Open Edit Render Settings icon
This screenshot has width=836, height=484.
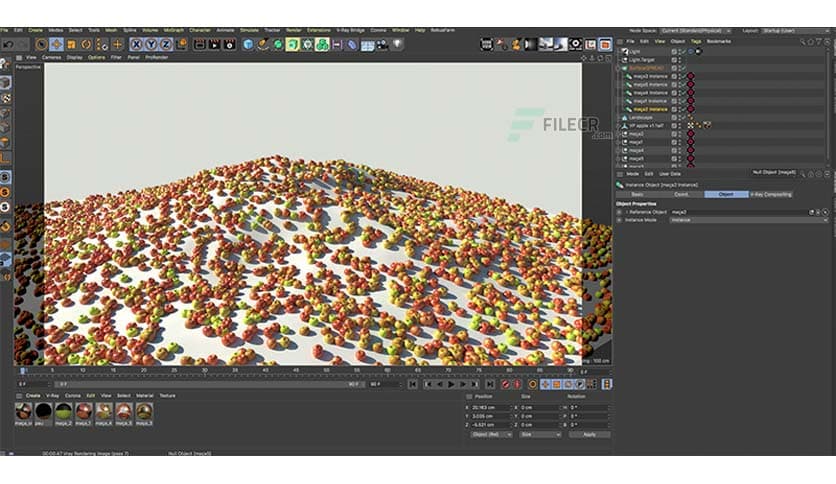(229, 45)
